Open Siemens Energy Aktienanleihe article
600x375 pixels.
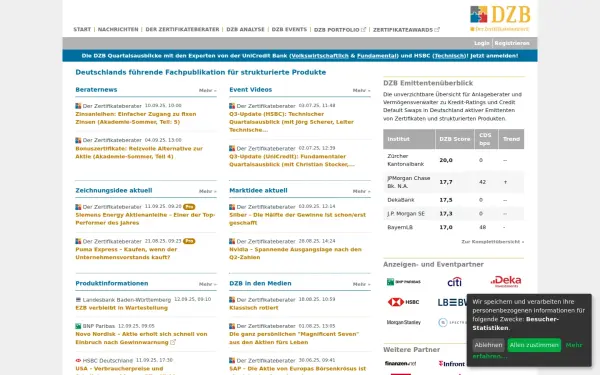[145, 219]
